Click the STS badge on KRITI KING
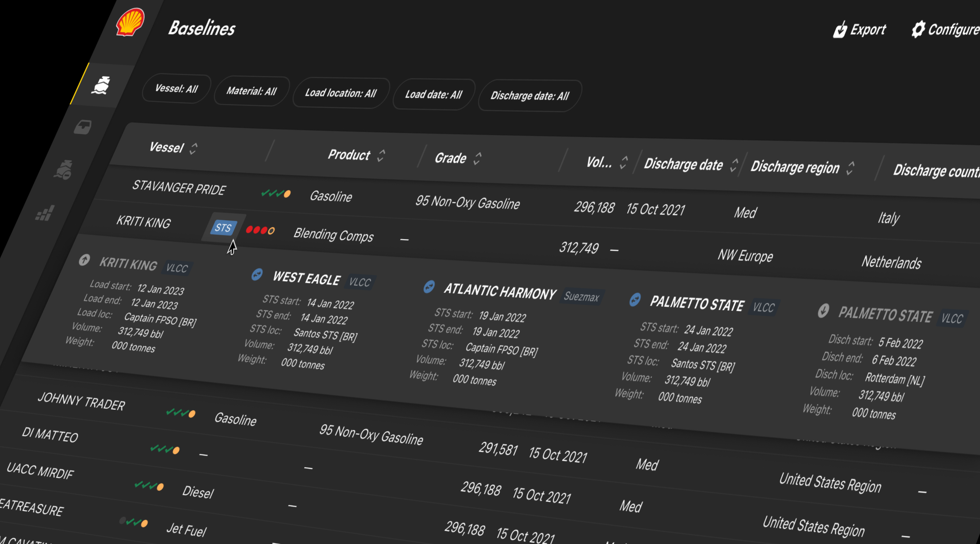The width and height of the screenshot is (980, 544). pos(223,228)
